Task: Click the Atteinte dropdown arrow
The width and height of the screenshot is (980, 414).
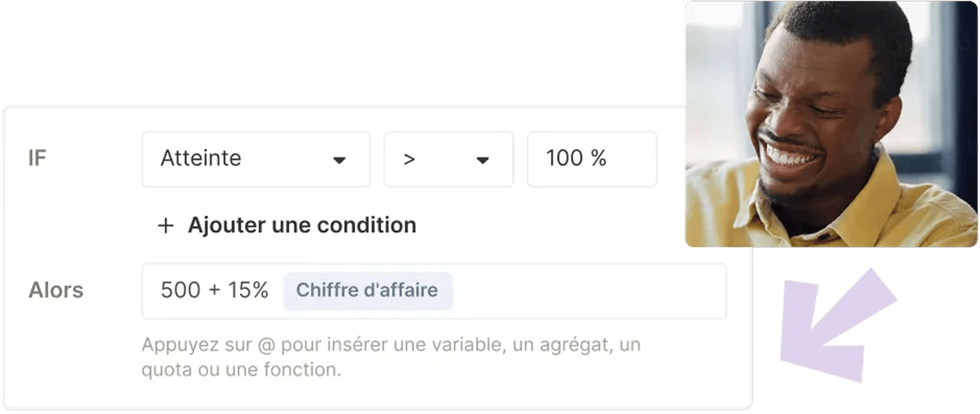Action: click(339, 160)
